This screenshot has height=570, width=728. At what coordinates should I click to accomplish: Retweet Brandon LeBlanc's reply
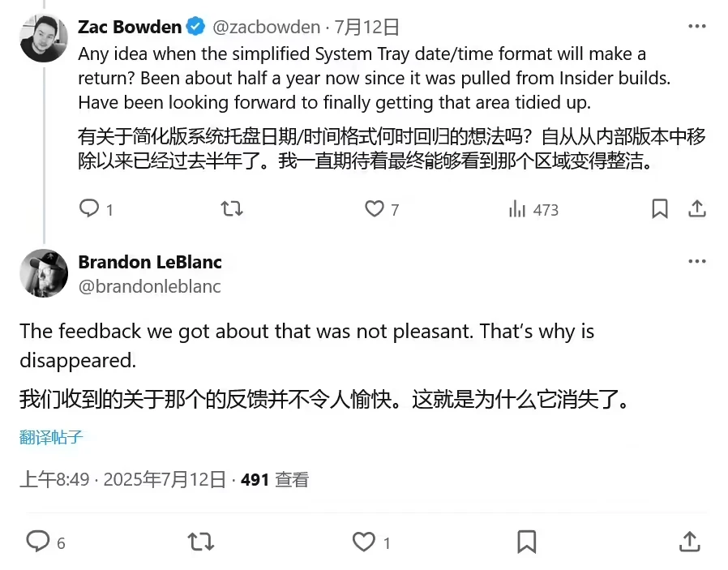(200, 542)
